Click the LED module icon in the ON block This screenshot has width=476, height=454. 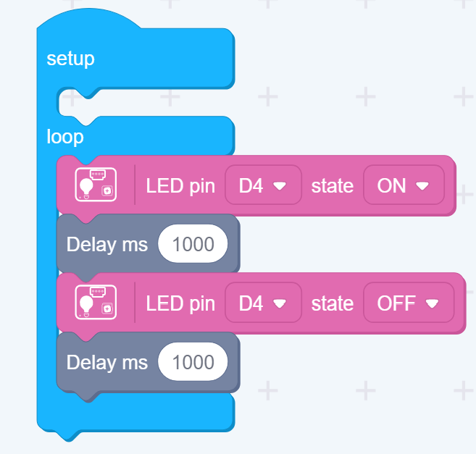tap(96, 184)
